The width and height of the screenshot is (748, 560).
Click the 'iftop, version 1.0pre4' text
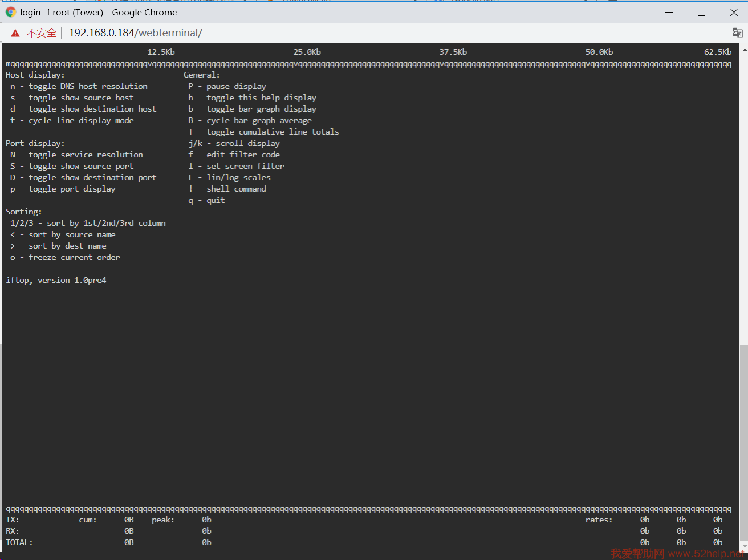tap(56, 280)
